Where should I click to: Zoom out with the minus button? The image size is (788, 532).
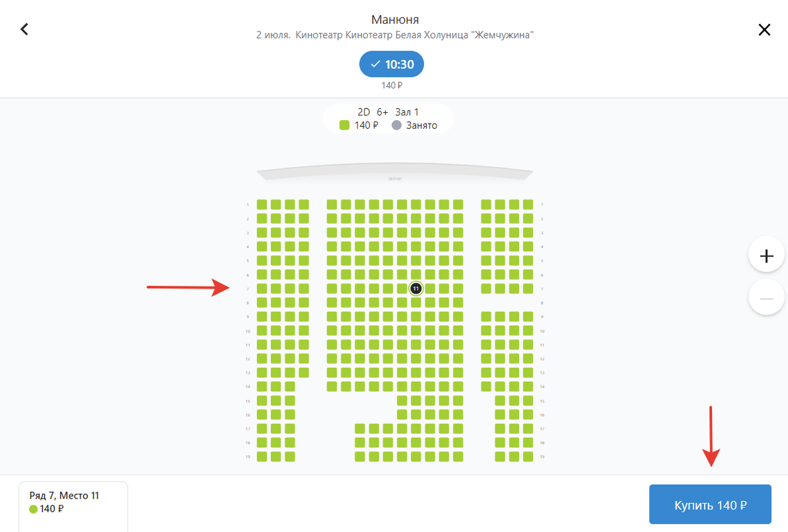[x=766, y=298]
